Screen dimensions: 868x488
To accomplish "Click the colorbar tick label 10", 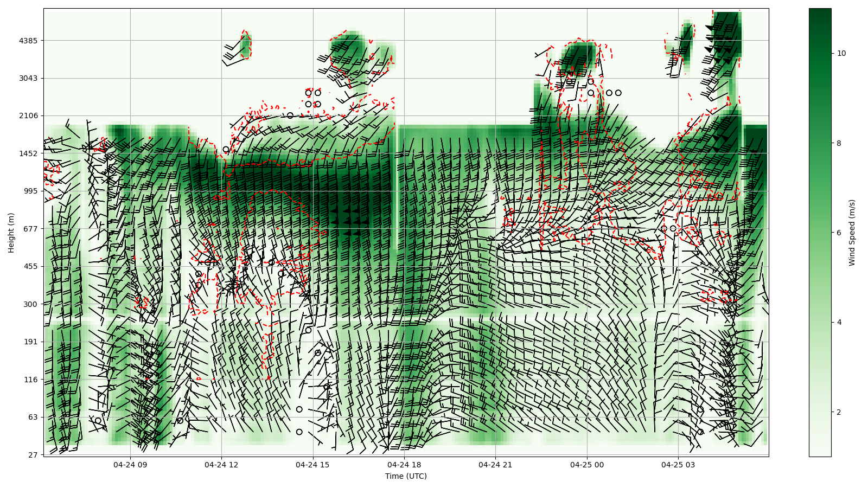I will click(x=841, y=53).
